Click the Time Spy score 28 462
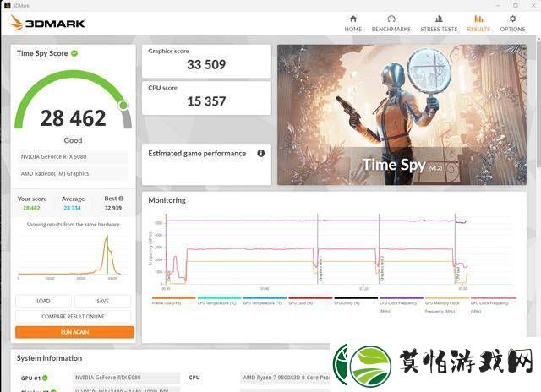The image size is (541, 392). [74, 118]
